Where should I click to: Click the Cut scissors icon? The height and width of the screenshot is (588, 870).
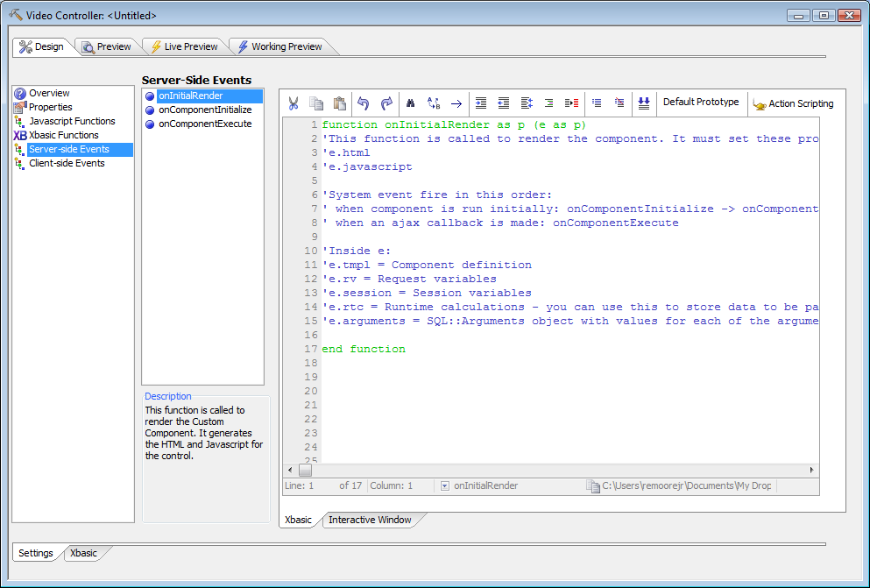coord(294,103)
